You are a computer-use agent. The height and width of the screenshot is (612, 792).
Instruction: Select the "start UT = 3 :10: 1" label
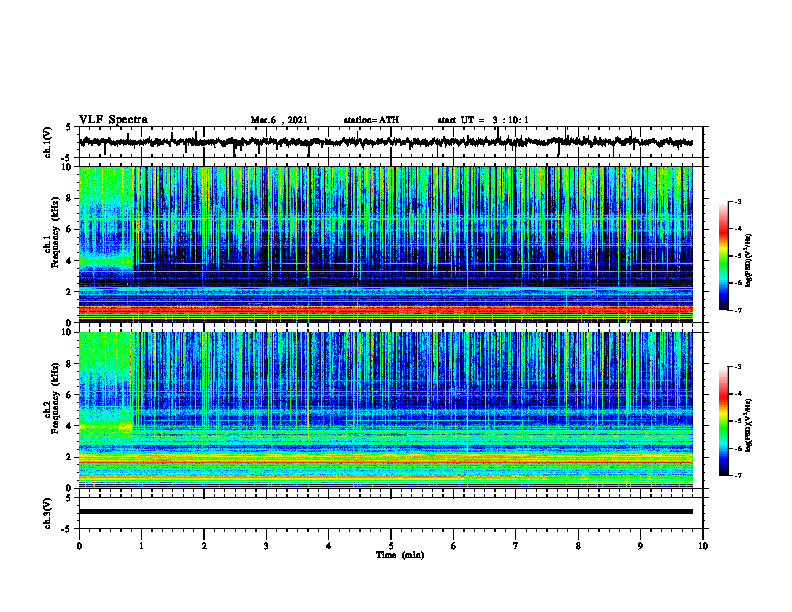click(483, 120)
